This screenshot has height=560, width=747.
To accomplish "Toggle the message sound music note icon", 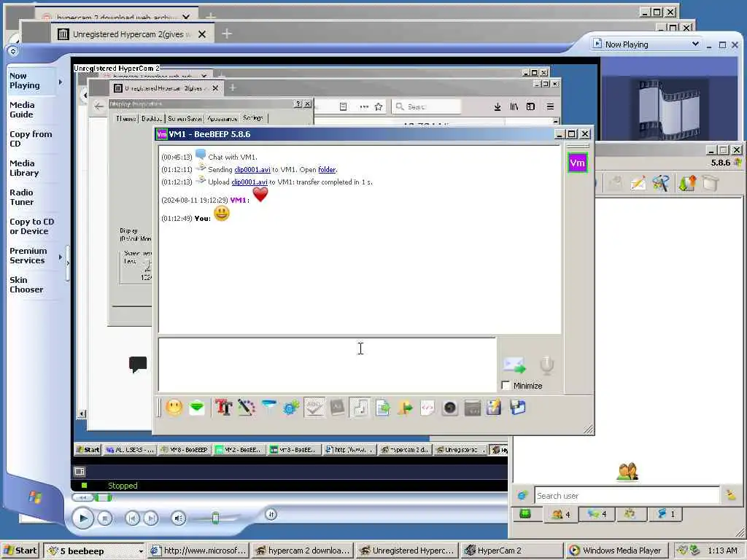I will [x=360, y=408].
